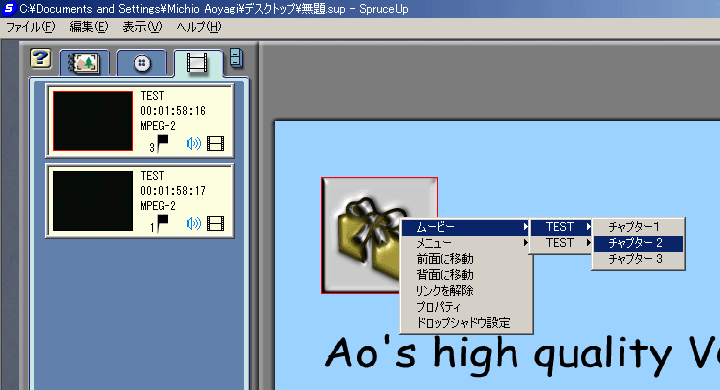
Task: Open the tree picture backgrounds tab
Action: (84, 63)
